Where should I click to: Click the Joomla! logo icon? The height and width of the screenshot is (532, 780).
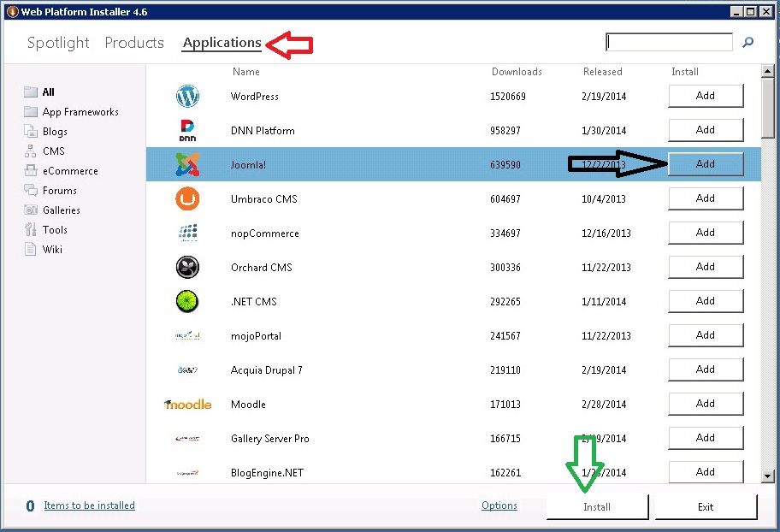coord(187,164)
